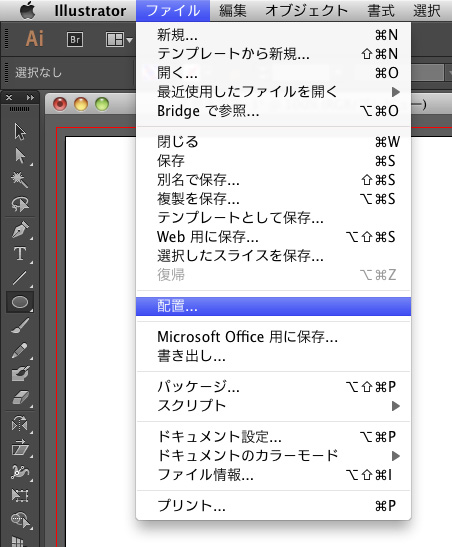Choose 保存 menu item

[x=273, y=161]
